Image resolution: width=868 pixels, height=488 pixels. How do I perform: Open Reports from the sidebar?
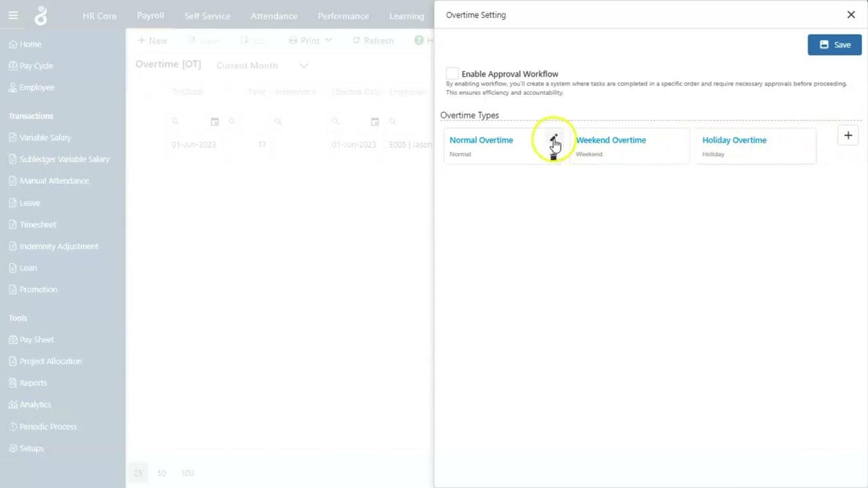click(28, 383)
